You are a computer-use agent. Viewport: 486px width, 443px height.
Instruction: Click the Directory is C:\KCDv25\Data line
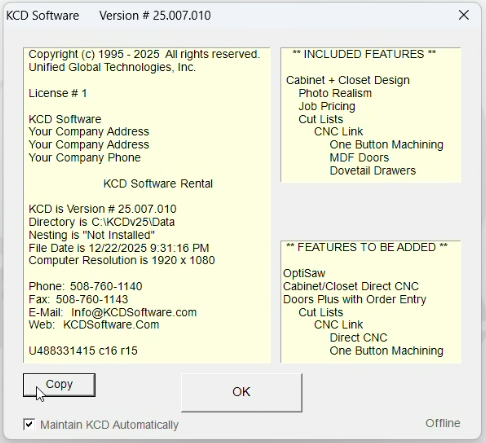point(101,222)
